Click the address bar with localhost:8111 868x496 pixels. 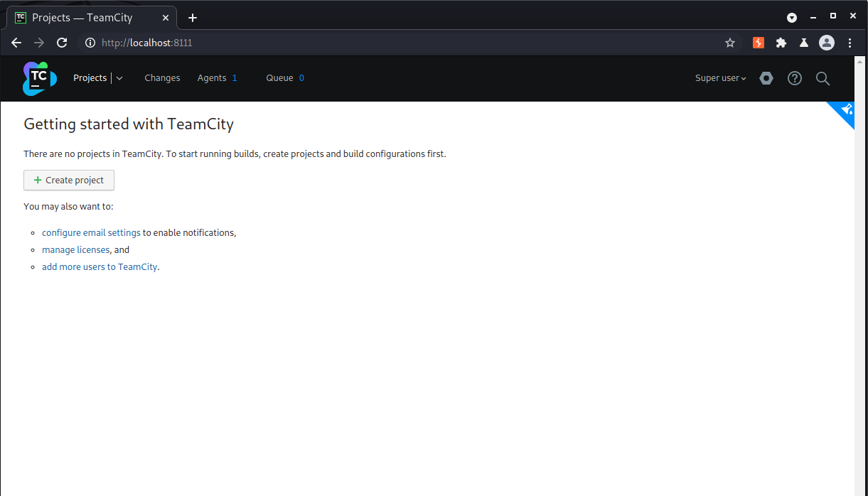(x=409, y=43)
